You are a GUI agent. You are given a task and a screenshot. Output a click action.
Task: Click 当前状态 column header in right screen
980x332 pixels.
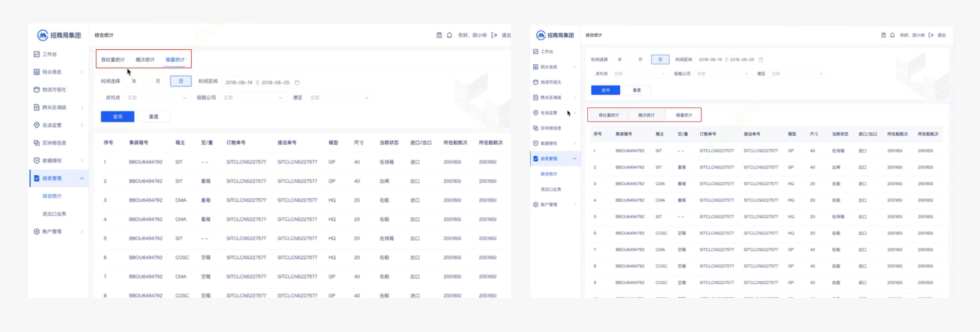tap(840, 134)
